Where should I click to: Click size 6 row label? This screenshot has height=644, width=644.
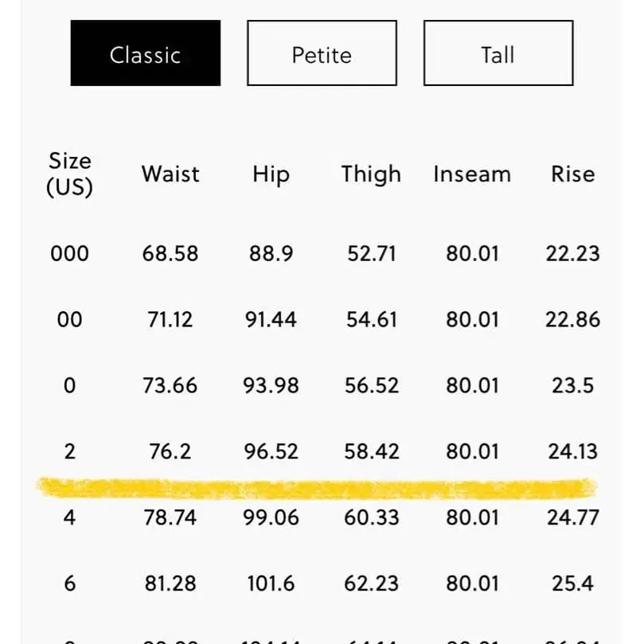pos(70,583)
